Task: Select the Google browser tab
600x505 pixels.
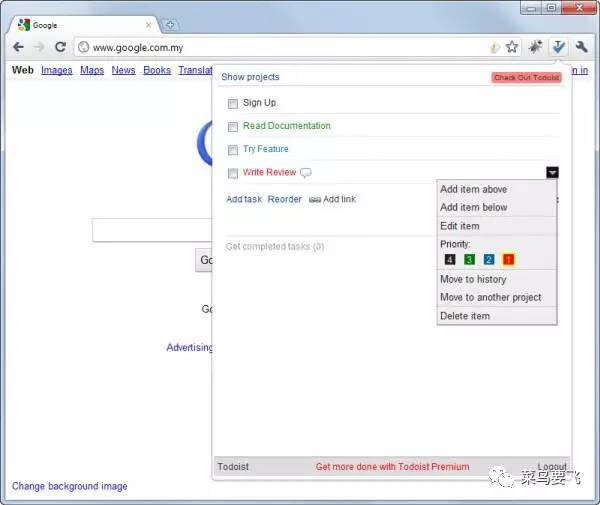Action: click(x=85, y=25)
